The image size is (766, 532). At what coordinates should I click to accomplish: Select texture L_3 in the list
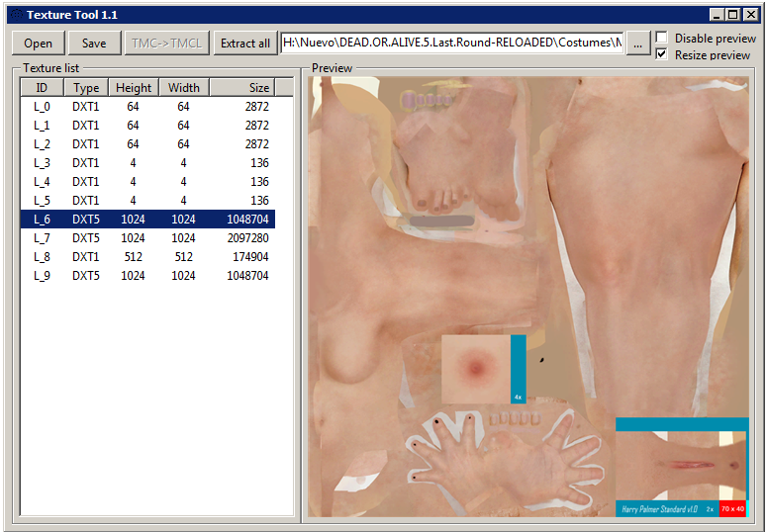tap(43, 163)
